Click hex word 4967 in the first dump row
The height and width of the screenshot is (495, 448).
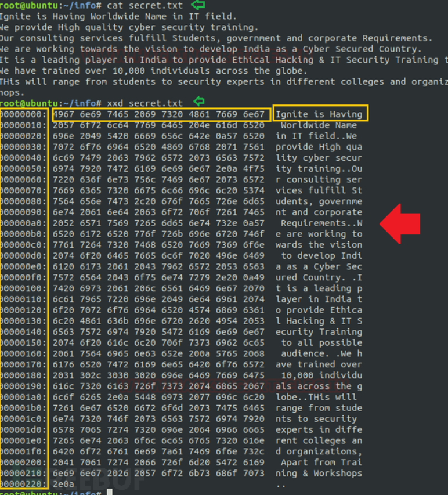63,114
